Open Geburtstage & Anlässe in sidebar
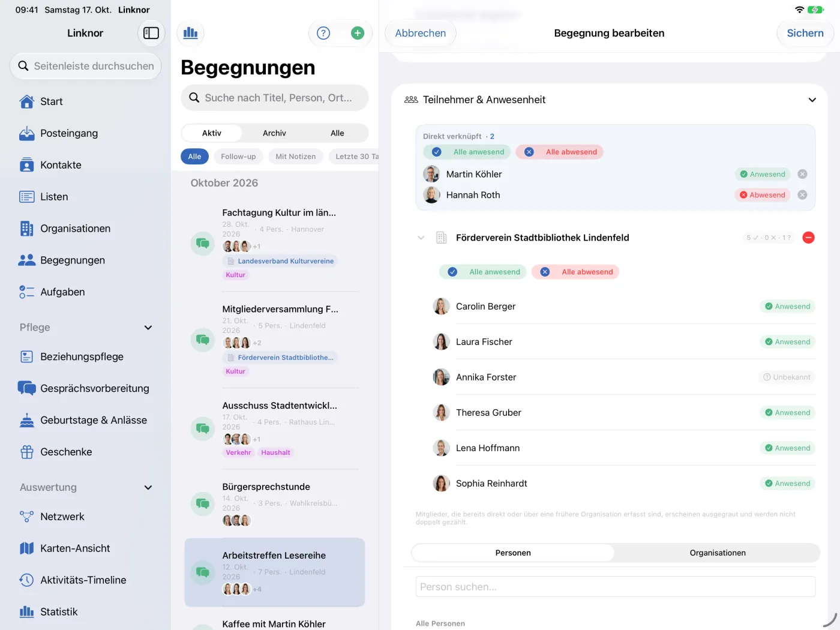 (x=85, y=420)
